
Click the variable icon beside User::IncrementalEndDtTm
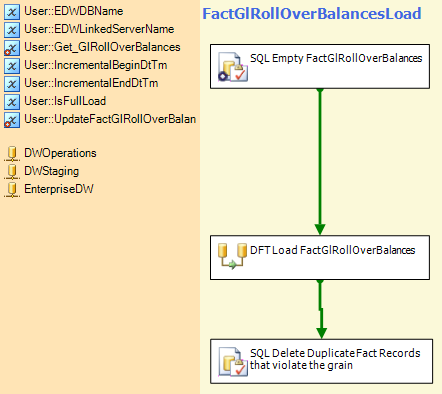click(x=12, y=84)
